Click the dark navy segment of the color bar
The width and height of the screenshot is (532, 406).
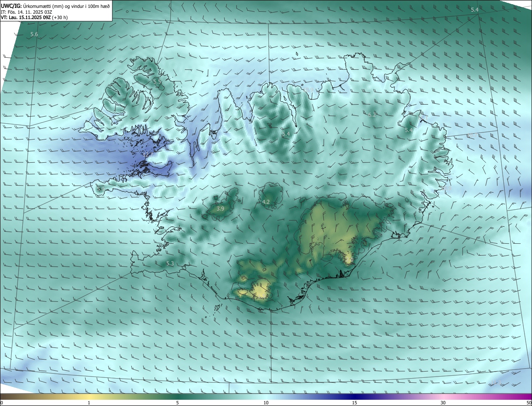(355, 396)
